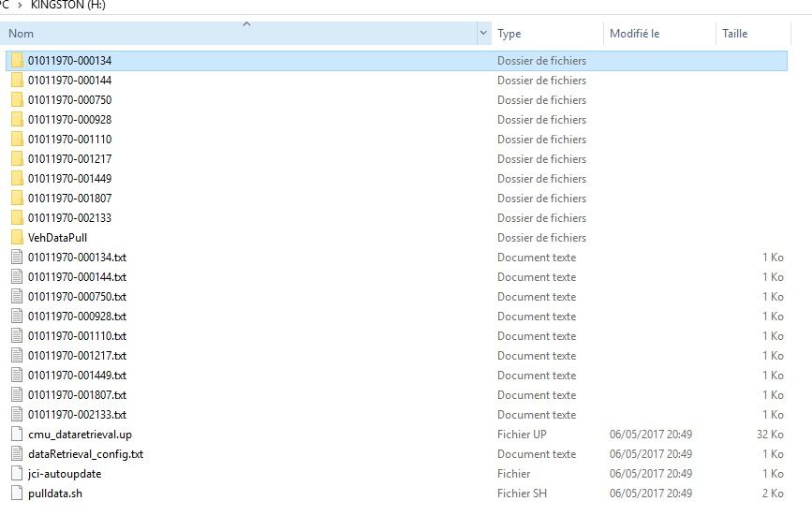Select folder name 01011970-000144
This screenshot has height=516, width=812.
tap(70, 81)
